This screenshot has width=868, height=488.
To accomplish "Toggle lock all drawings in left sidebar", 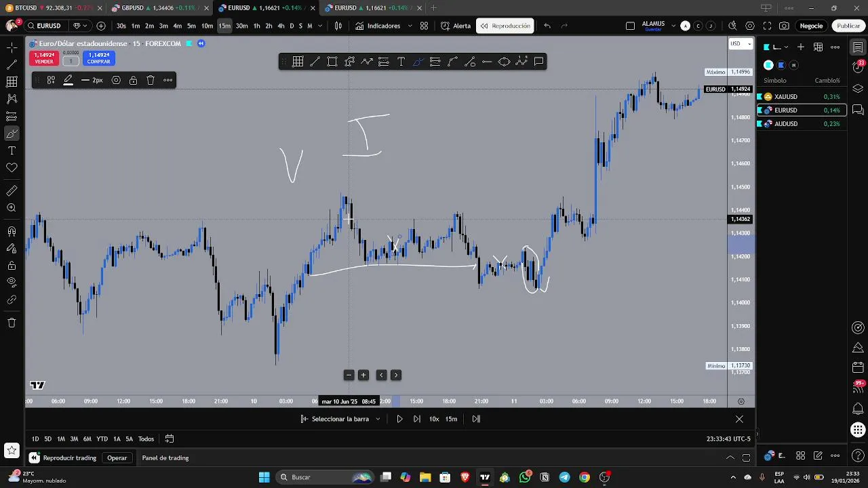I will (x=12, y=266).
